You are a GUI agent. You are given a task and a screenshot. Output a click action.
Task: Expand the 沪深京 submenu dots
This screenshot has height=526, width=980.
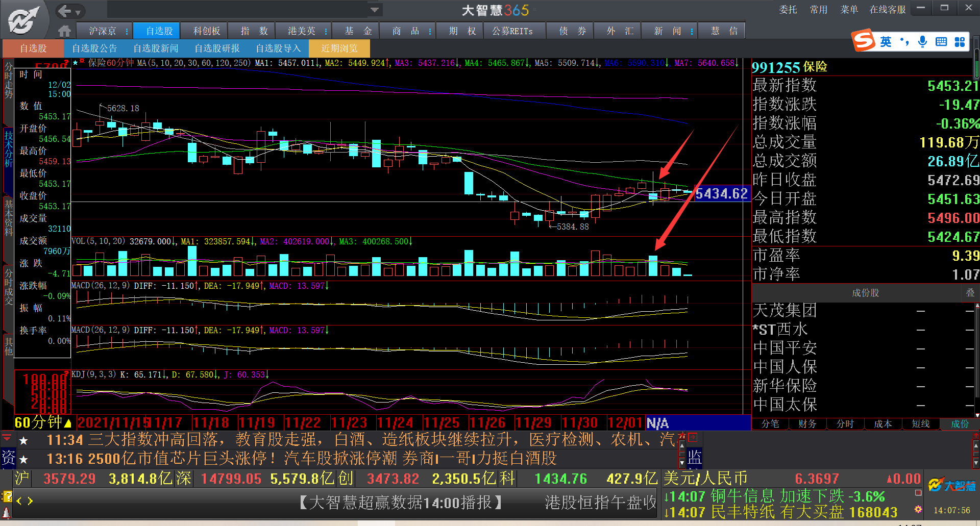pyautogui.click(x=127, y=31)
